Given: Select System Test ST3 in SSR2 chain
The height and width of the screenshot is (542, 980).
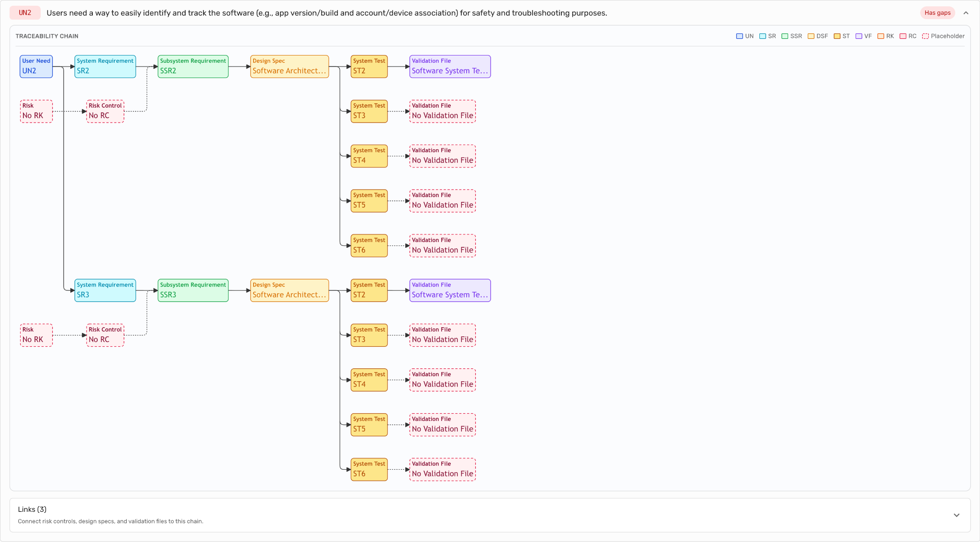Looking at the screenshot, I should coord(369,111).
